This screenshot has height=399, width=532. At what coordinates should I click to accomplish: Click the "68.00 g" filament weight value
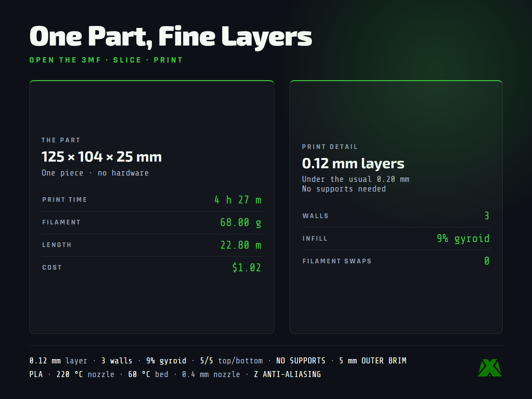(241, 222)
